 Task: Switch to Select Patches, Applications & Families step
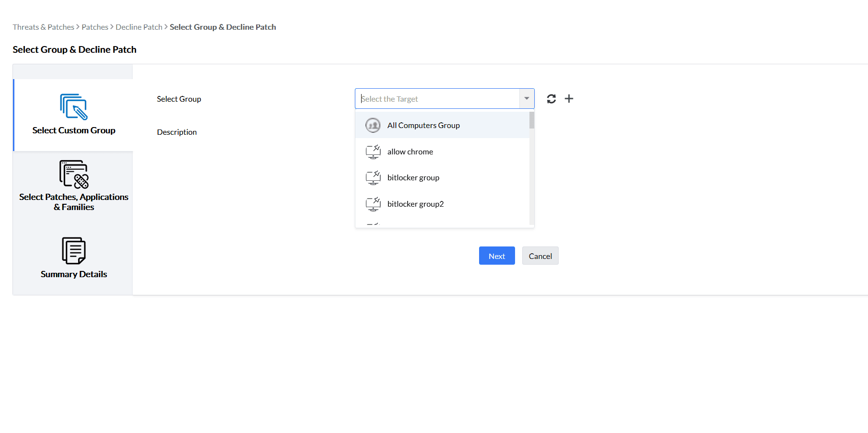[73, 202]
